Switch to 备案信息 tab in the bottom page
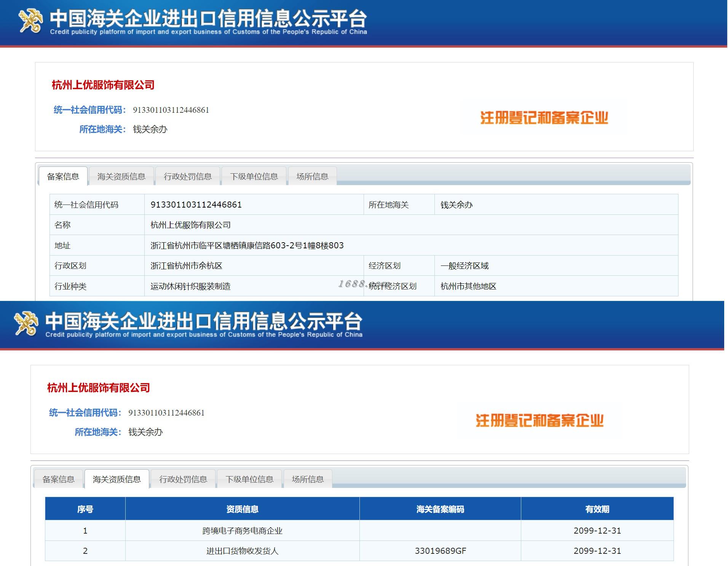Screen dimensions: 728x566 58,479
